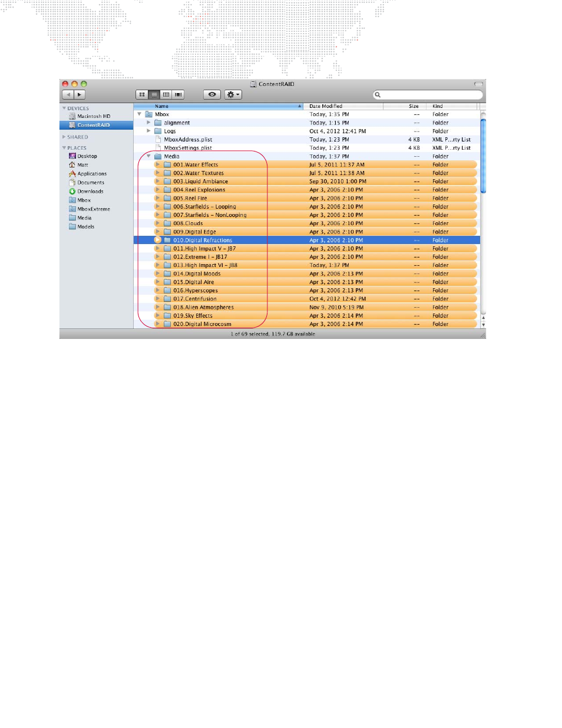Sort by the Date Modified column header
The image size is (562, 728).
pyautogui.click(x=343, y=106)
